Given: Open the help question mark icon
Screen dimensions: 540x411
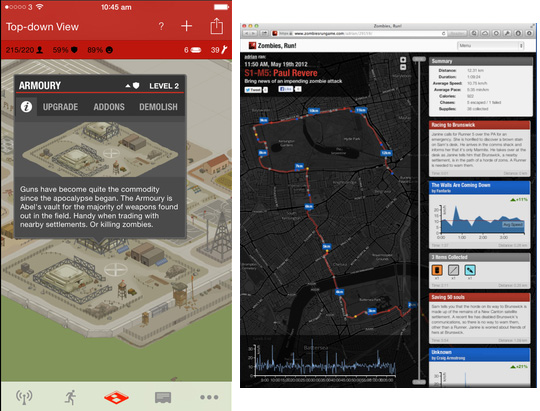Looking at the screenshot, I should pos(161,26).
